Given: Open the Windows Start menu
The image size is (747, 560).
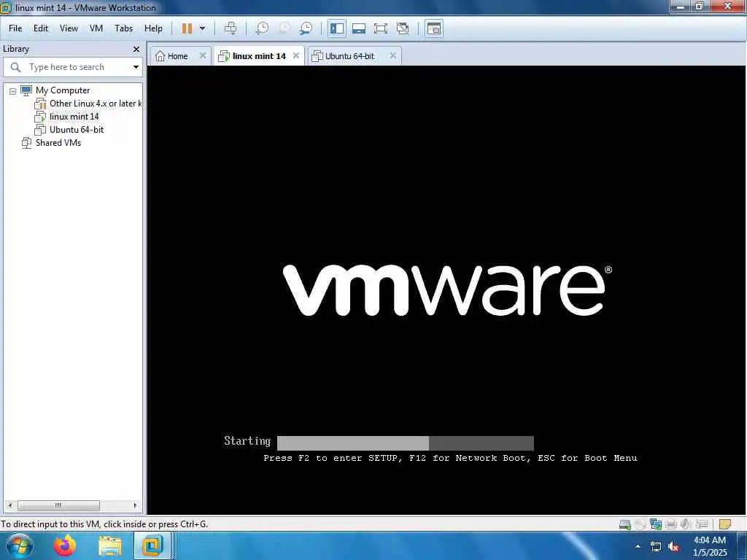Looking at the screenshot, I should [x=20, y=545].
